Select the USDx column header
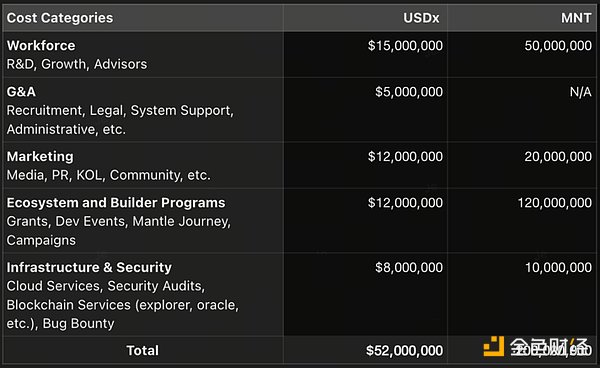This screenshot has width=600, height=368. [421, 18]
